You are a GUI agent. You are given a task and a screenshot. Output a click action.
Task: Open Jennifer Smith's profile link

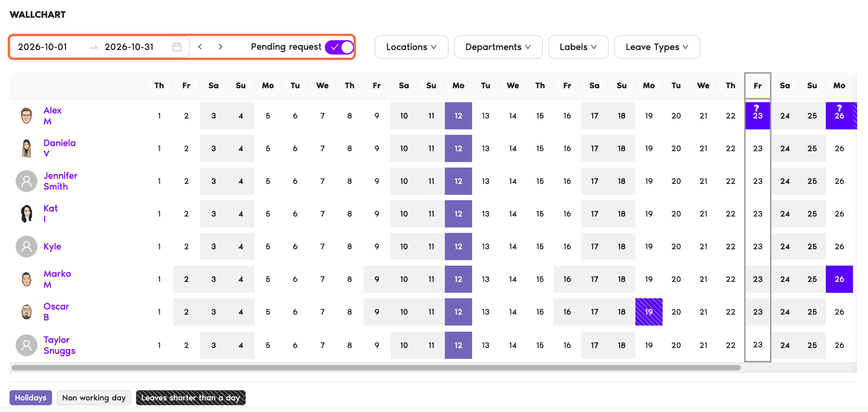click(60, 181)
